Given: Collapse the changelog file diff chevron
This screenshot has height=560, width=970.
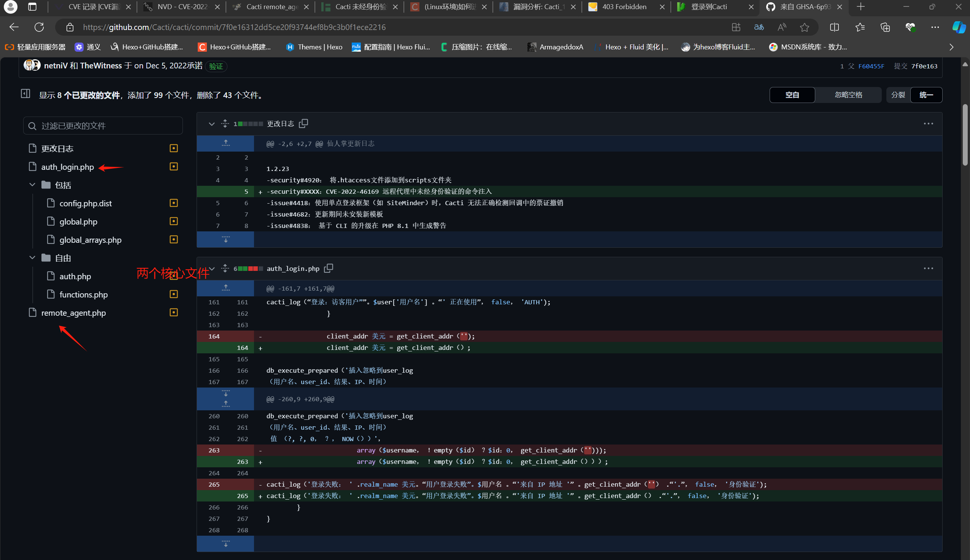Looking at the screenshot, I should pos(211,124).
